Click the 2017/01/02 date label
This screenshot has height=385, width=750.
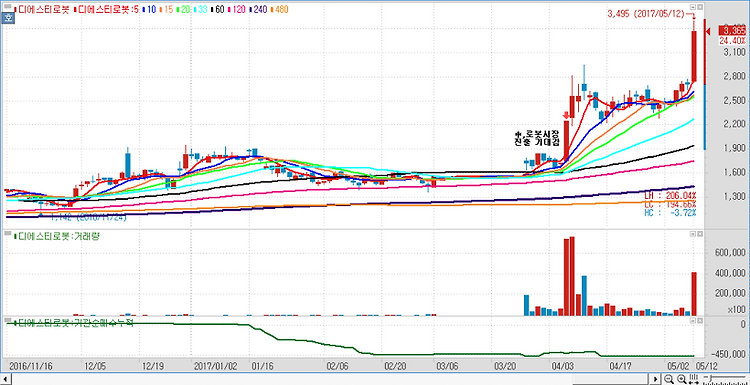tap(215, 365)
